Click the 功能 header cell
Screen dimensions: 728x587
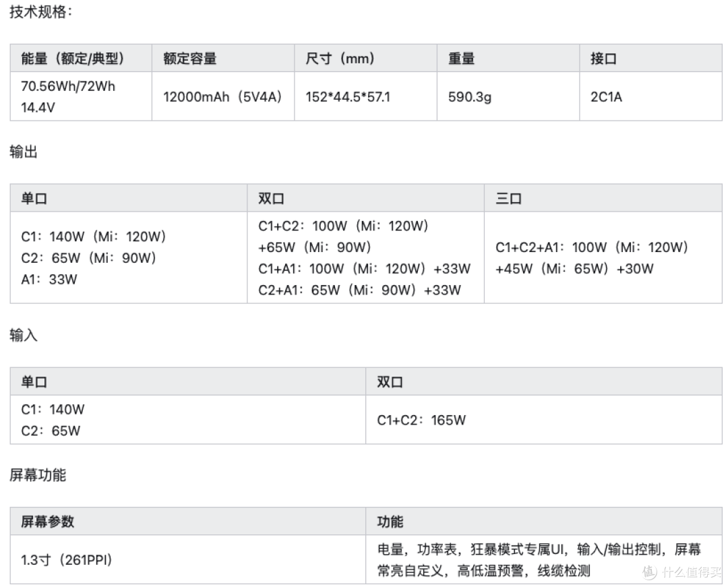[x=544, y=522]
